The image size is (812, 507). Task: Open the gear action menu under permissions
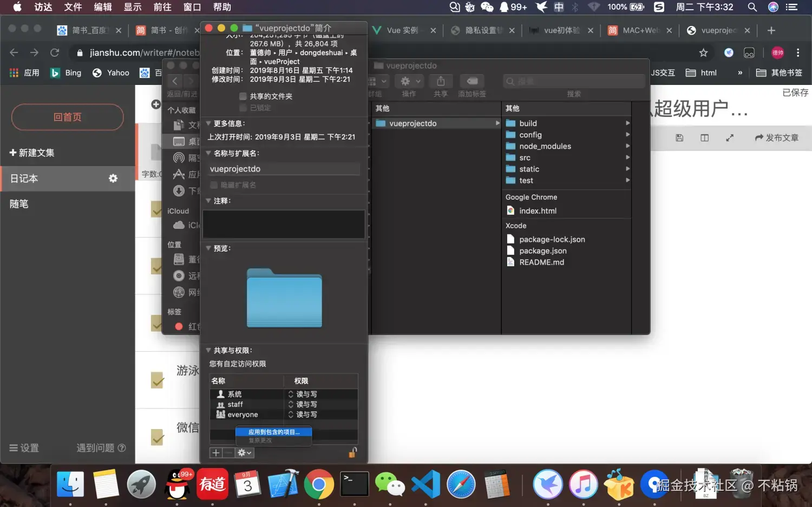(x=244, y=453)
